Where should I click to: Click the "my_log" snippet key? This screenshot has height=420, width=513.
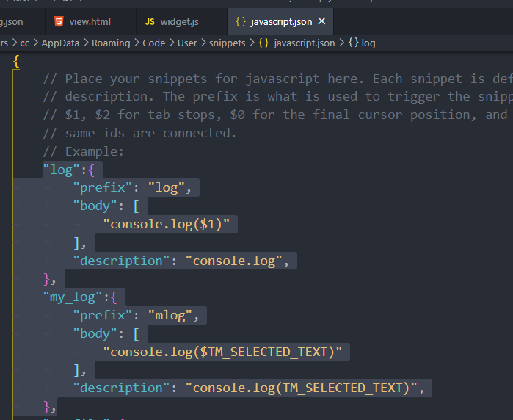73,297
